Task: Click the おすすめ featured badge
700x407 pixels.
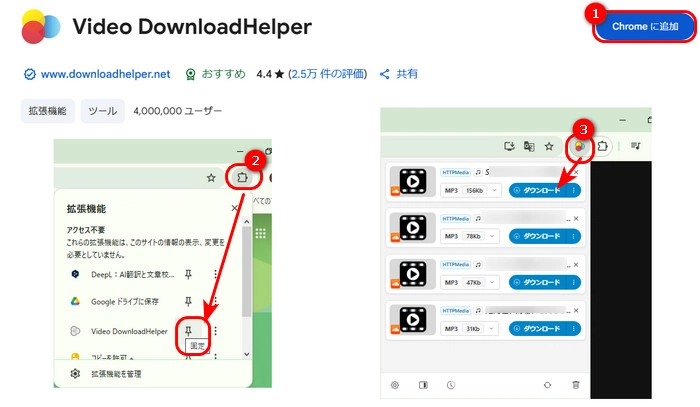Action: [x=216, y=74]
